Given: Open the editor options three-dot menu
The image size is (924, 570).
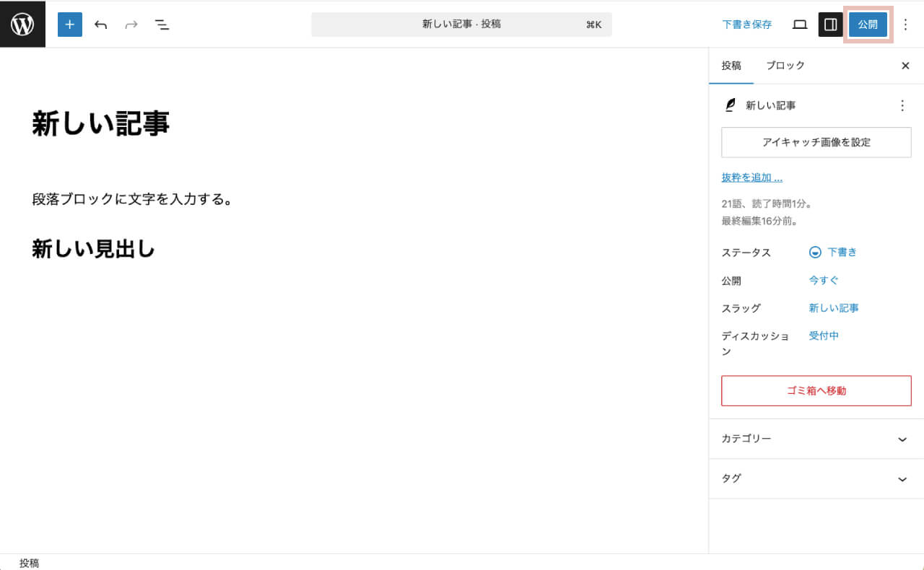Looking at the screenshot, I should tap(905, 24).
